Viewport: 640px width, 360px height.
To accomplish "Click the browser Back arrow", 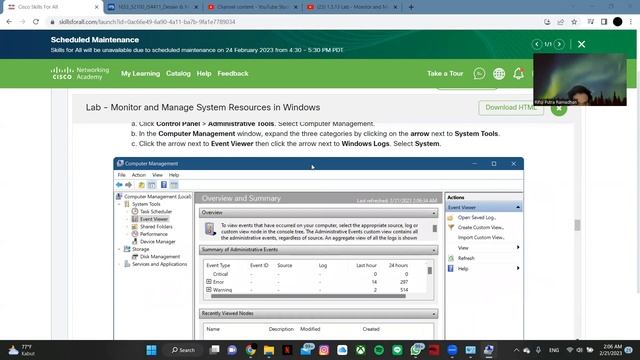I will tap(9, 22).
